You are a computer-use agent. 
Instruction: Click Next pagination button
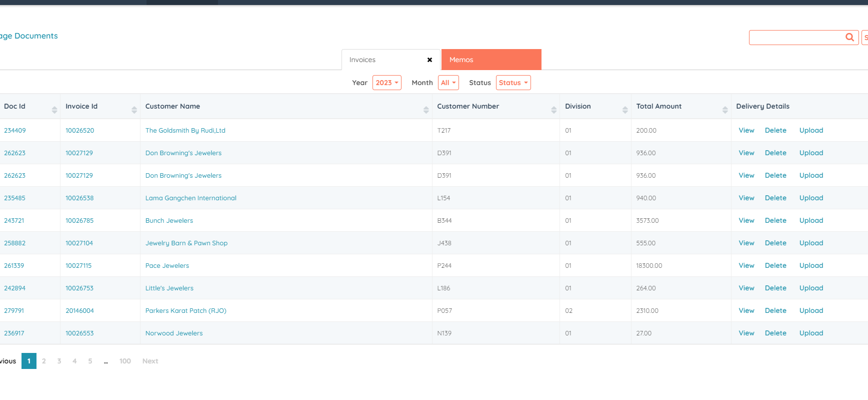pos(150,361)
